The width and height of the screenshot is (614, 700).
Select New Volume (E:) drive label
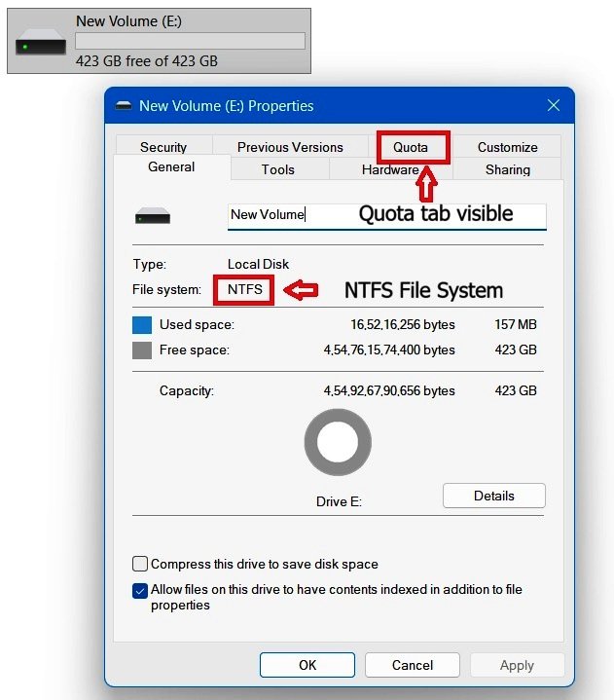click(x=128, y=21)
